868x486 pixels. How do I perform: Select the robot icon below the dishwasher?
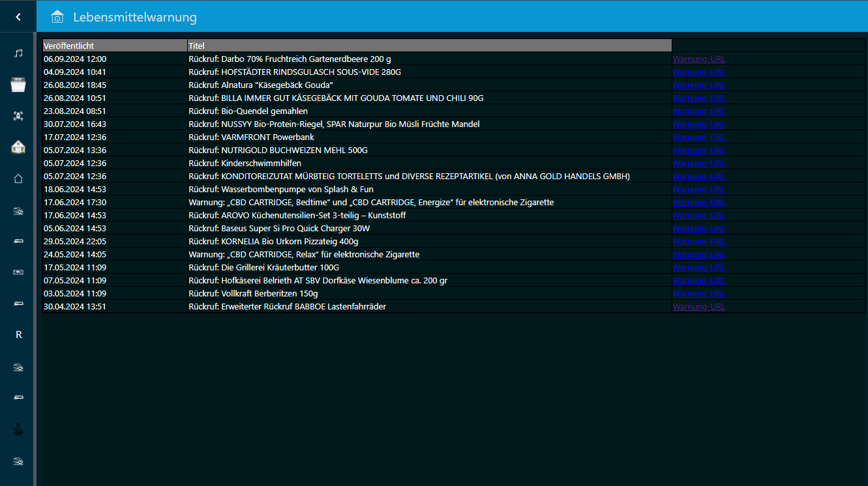18,116
